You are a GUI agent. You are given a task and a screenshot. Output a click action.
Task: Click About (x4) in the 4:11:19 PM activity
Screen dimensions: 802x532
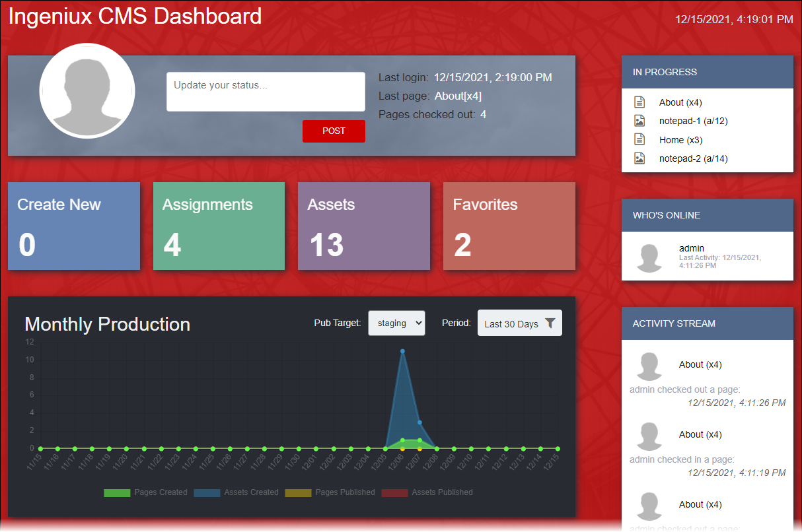pos(700,434)
